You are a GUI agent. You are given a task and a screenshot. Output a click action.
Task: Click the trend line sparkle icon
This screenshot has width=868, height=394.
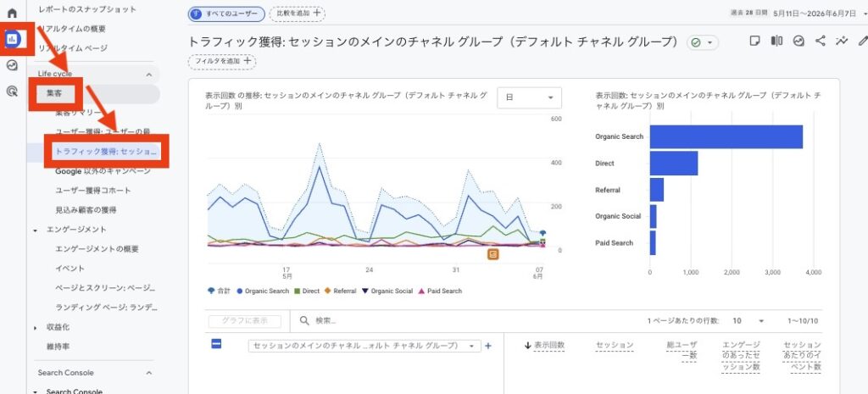point(842,41)
